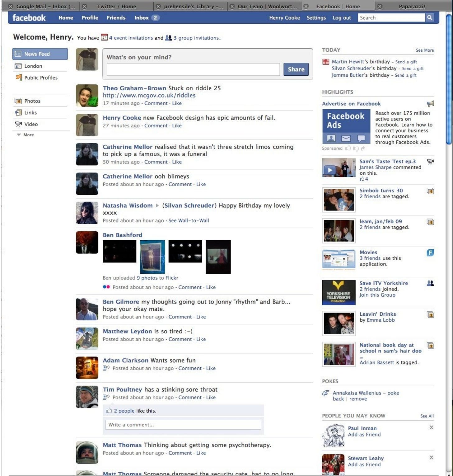
Task: Close the Google Mail browser tab
Action: tap(11, 6)
